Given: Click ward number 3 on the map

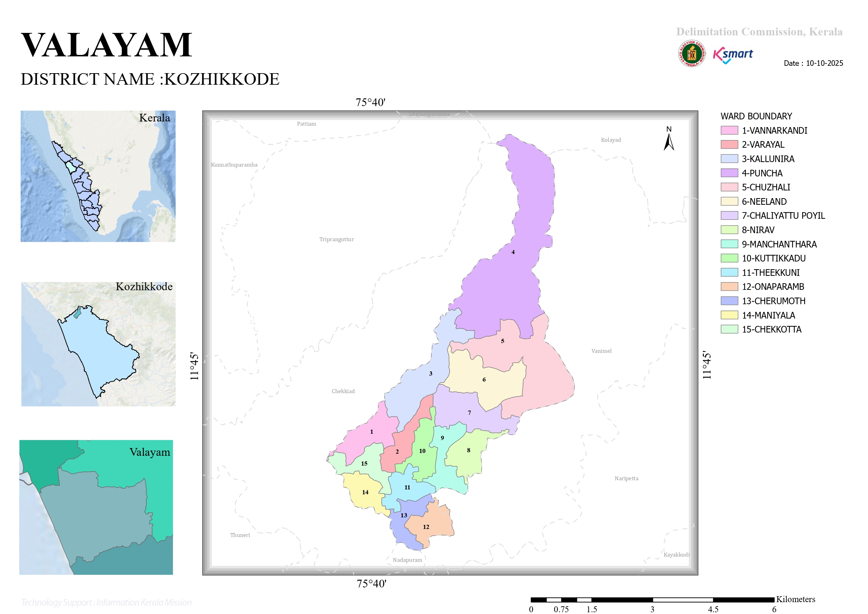Looking at the screenshot, I should tap(431, 374).
